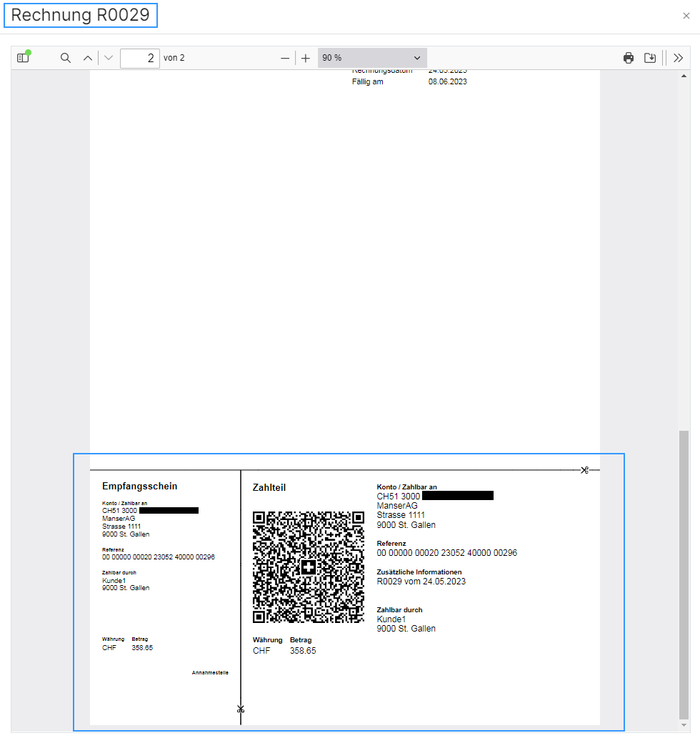Screen dimensions: 700x743
Task: Click the 'Zusätzliche Informationen' label
Action: pyautogui.click(x=419, y=572)
